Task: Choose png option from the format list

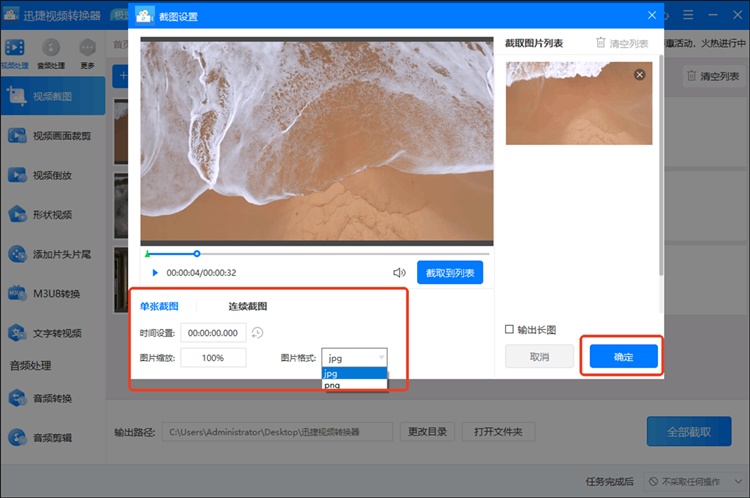Action: (354, 385)
